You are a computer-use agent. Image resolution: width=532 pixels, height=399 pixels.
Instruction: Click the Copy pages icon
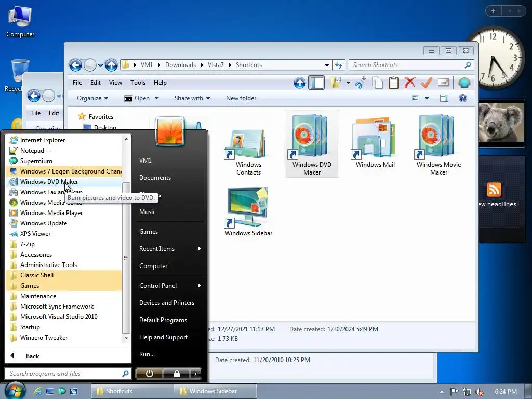377,83
